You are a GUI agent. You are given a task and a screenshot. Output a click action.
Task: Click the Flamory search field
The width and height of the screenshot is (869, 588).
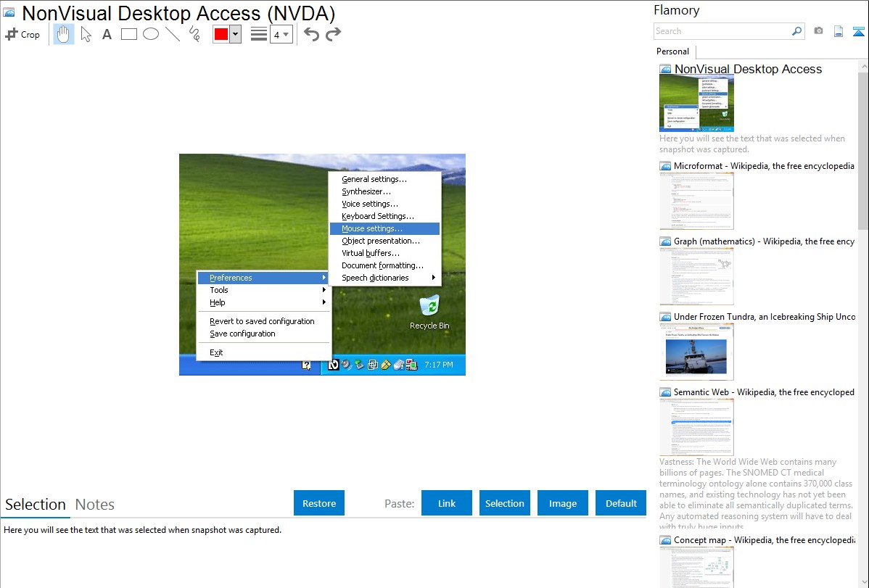tap(722, 31)
